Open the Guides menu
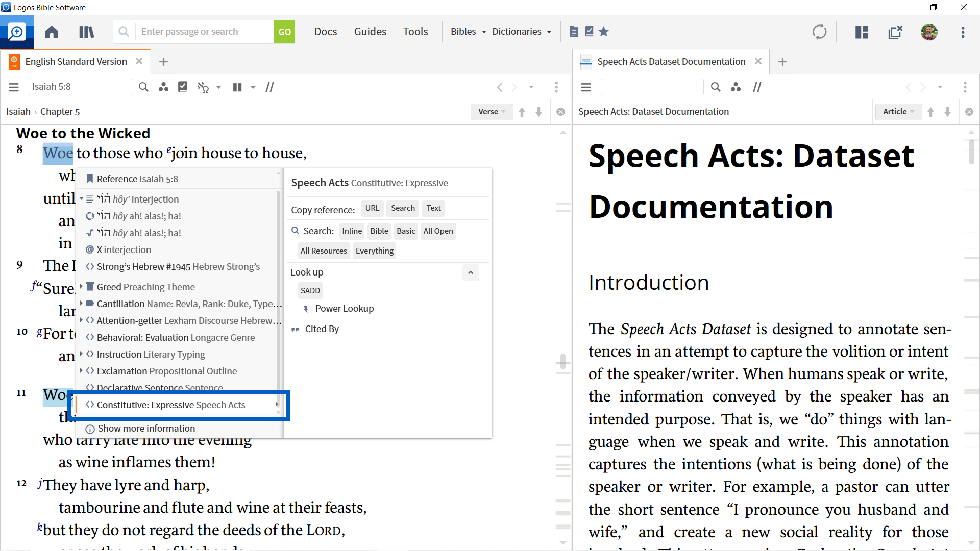Image resolution: width=980 pixels, height=551 pixels. coord(370,32)
